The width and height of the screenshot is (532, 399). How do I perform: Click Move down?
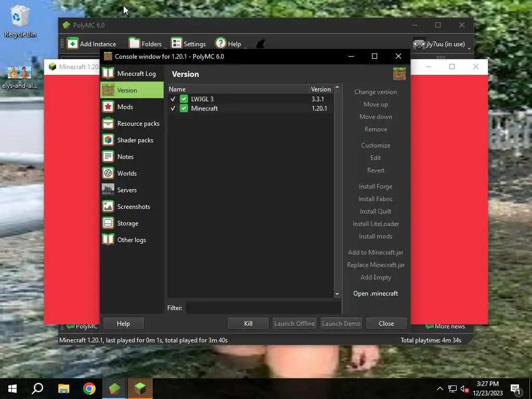pyautogui.click(x=376, y=117)
